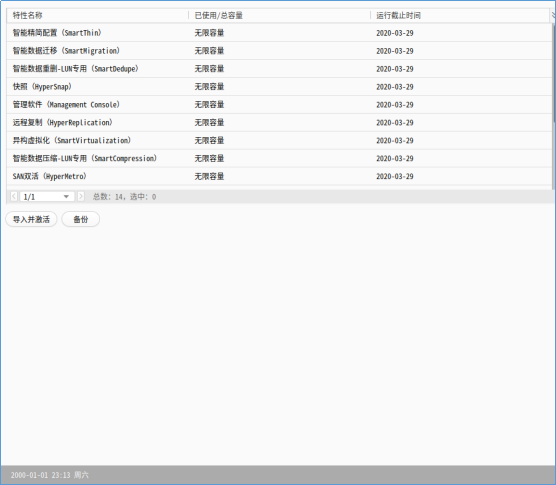
Task: Select row 智能数据重删-LUN专用 (SmartDedupe)
Action: pyautogui.click(x=278, y=69)
